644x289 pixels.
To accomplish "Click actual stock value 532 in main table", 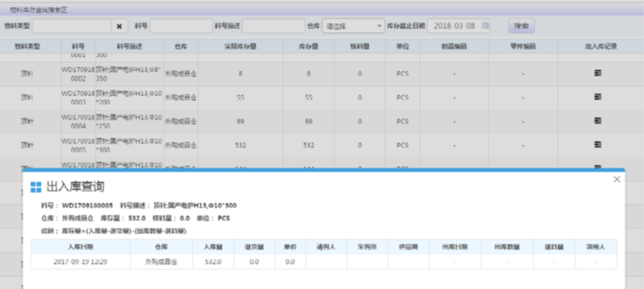I will 241,145.
